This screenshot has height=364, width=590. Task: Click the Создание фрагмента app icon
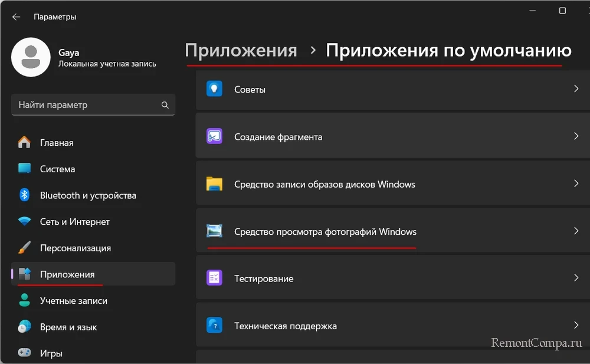click(214, 136)
